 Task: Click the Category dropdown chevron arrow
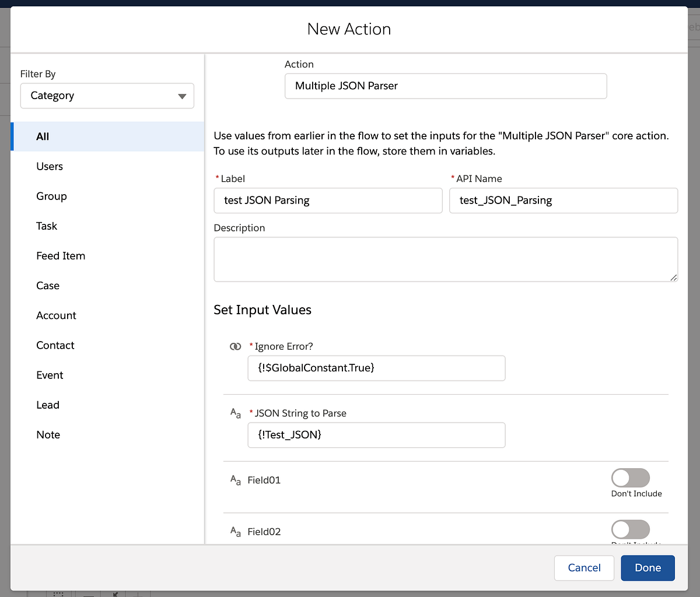pos(183,96)
